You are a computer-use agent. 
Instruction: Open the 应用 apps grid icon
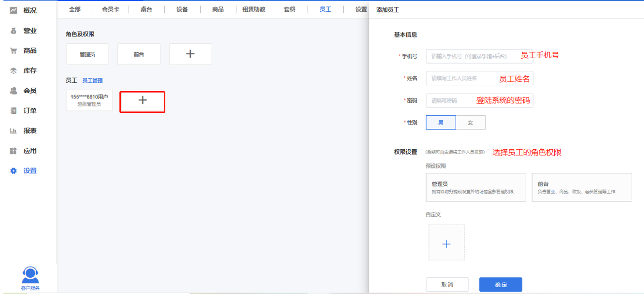tap(13, 151)
